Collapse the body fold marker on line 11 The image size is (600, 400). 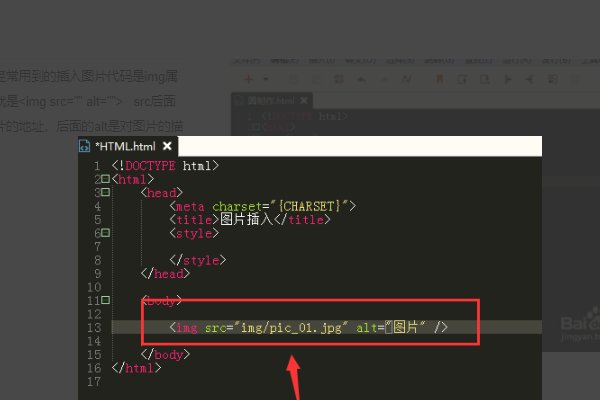[106, 300]
